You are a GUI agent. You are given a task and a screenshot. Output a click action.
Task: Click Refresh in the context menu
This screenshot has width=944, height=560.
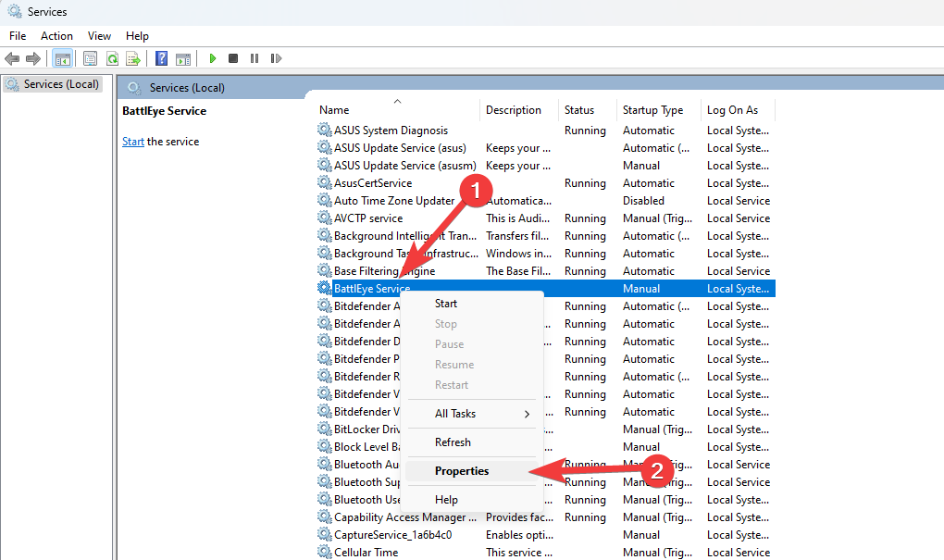[453, 442]
